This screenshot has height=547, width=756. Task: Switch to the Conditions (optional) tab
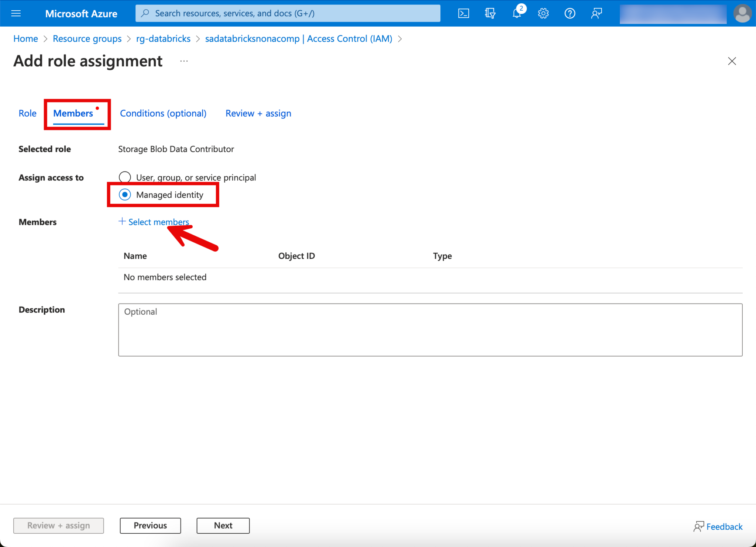point(163,113)
